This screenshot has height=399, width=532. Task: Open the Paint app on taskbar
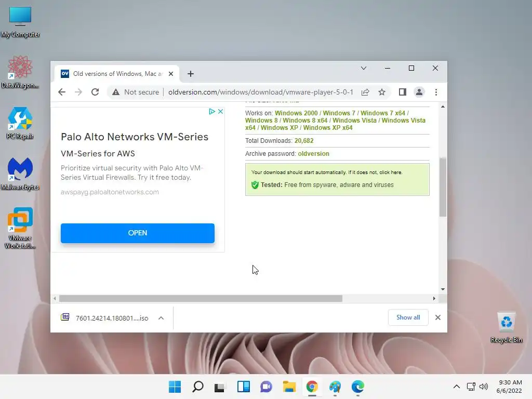tap(335, 387)
